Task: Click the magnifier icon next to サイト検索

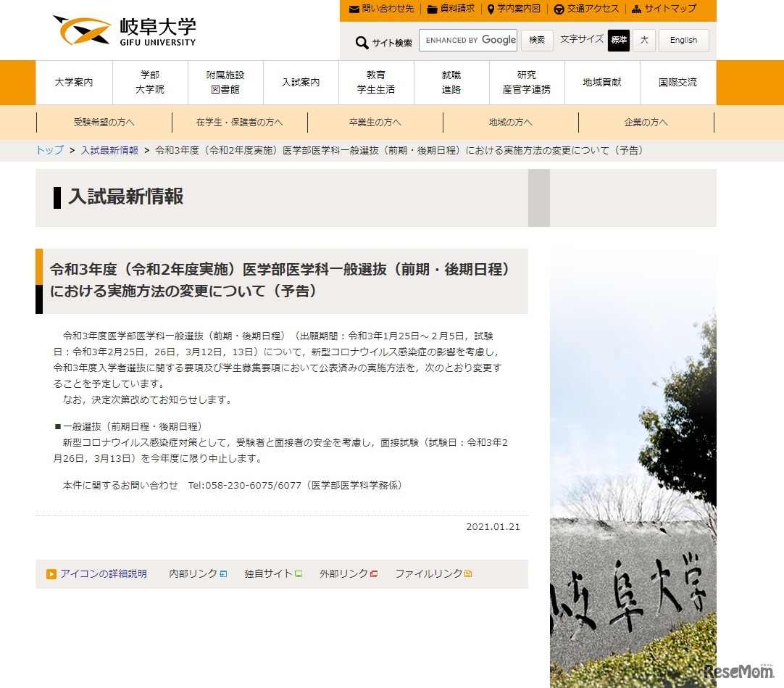Action: coord(362,42)
